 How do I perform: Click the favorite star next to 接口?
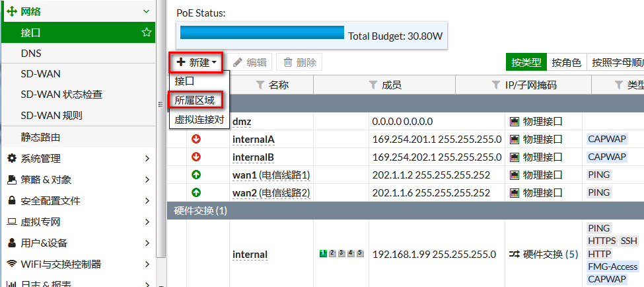pyautogui.click(x=147, y=32)
